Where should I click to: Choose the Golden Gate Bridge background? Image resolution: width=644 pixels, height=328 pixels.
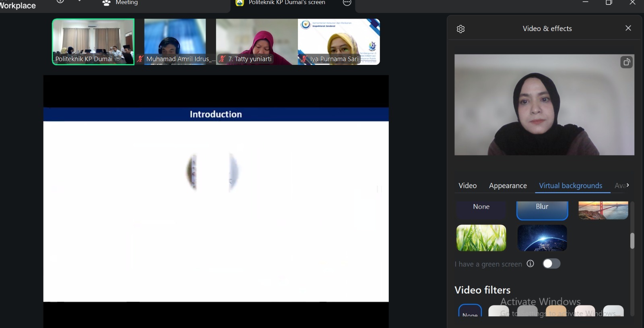click(603, 210)
